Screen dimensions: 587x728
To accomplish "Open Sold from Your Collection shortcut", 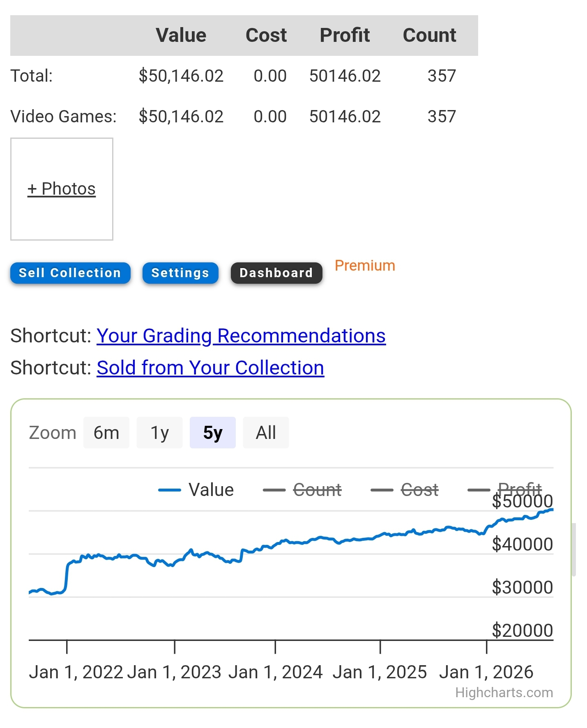I will click(x=210, y=368).
